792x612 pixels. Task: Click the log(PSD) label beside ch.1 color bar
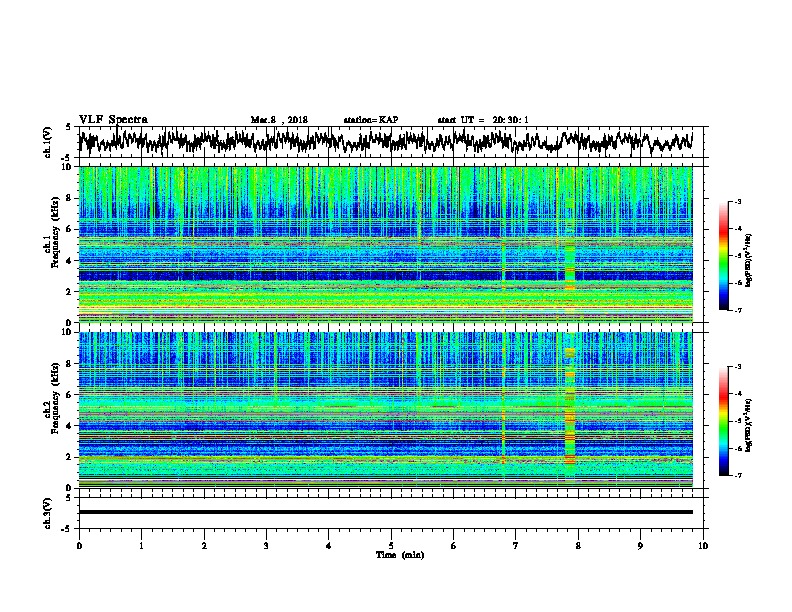749,261
